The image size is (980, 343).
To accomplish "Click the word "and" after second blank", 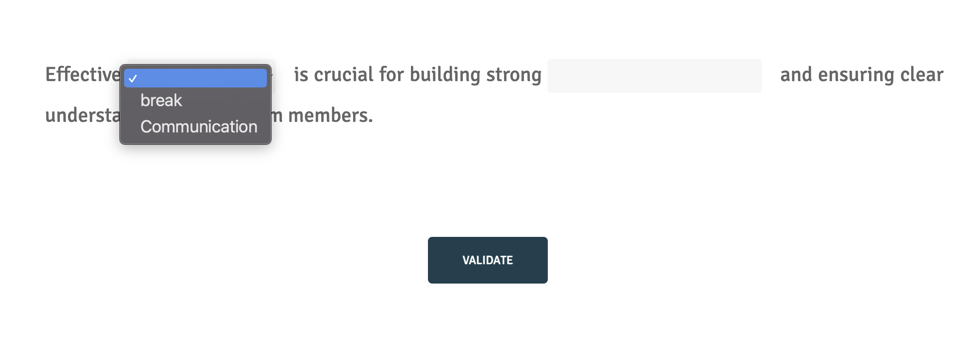I will 796,75.
